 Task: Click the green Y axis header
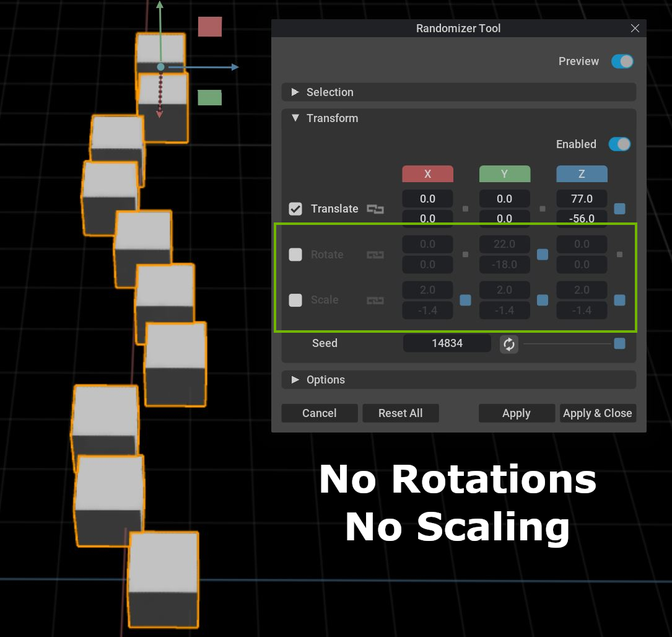click(504, 174)
